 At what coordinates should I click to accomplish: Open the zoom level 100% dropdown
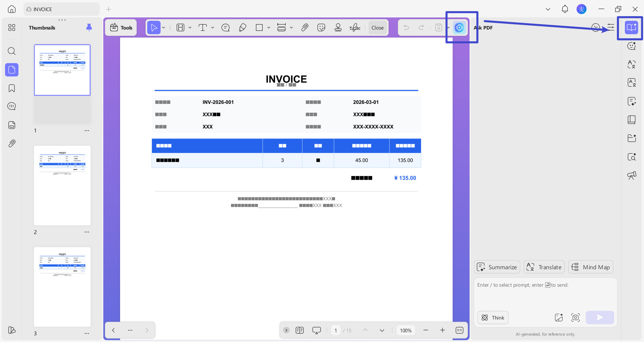[406, 330]
